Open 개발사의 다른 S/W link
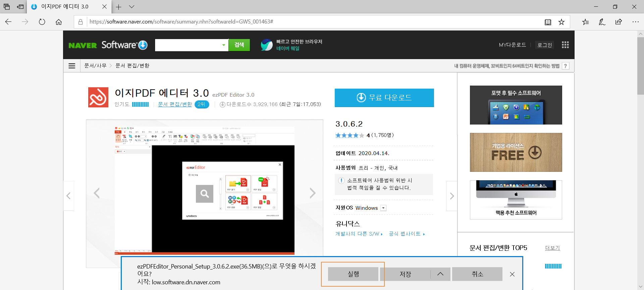 click(x=359, y=234)
